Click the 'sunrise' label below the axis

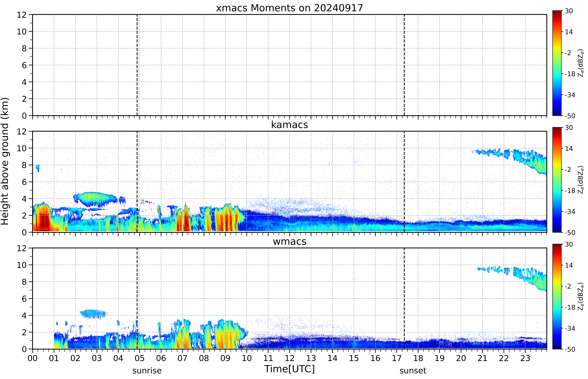pos(147,371)
